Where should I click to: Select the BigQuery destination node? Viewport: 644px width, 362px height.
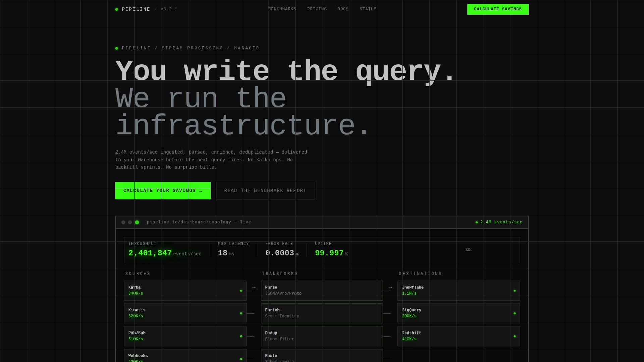(x=459, y=313)
